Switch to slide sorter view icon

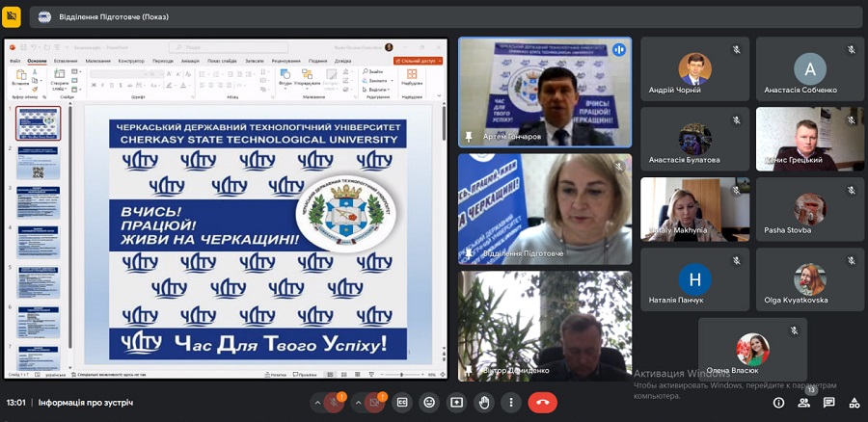[343, 375]
